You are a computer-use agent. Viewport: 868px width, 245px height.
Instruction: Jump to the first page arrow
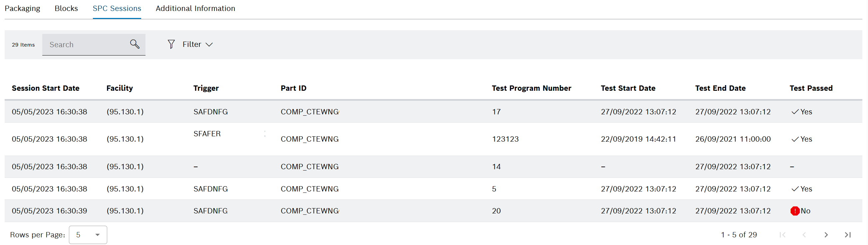click(x=782, y=235)
